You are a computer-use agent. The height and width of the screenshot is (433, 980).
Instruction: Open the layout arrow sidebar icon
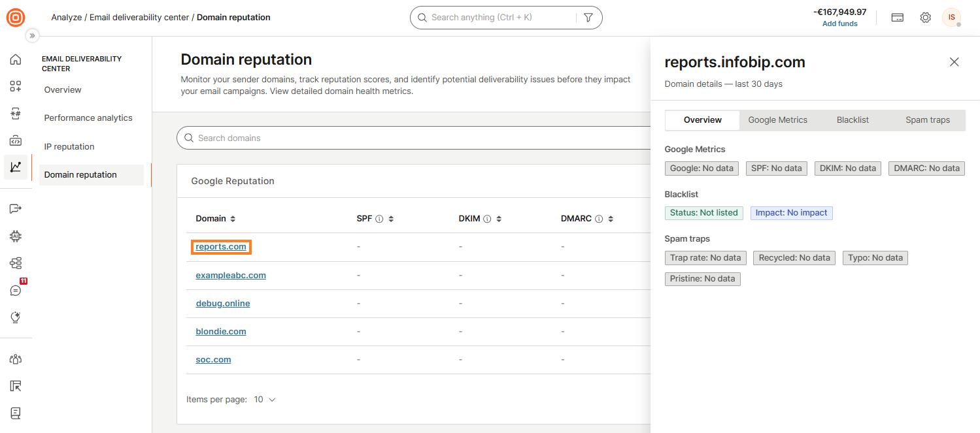point(16,386)
